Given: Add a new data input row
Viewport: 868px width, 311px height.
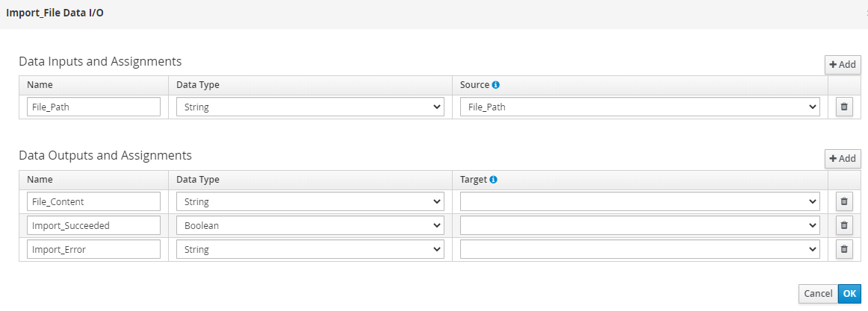Looking at the screenshot, I should coord(843,65).
